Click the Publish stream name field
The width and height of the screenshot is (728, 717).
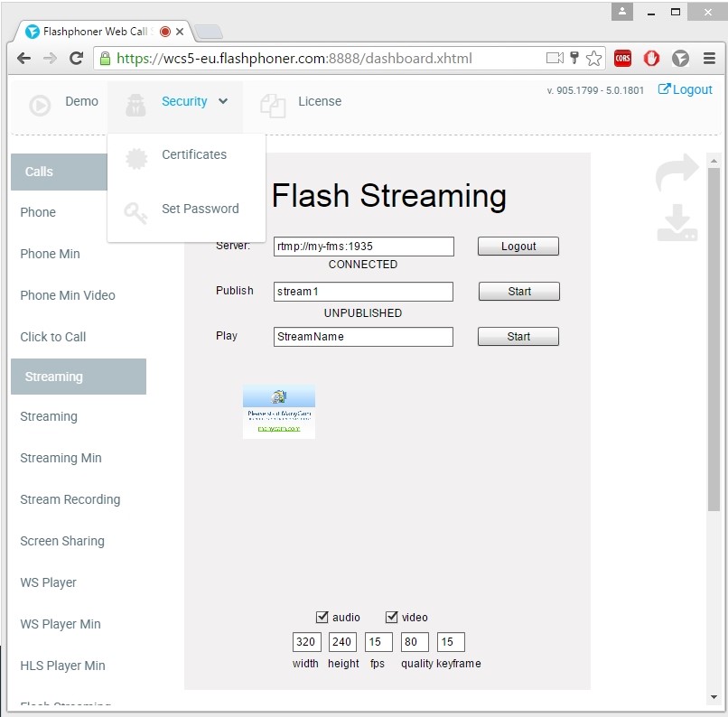point(363,292)
